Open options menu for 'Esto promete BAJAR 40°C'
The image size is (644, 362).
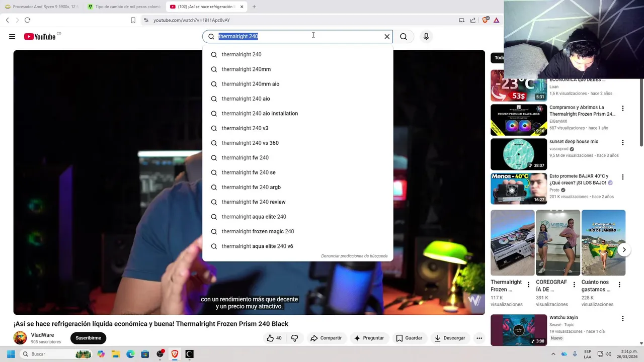(x=623, y=177)
